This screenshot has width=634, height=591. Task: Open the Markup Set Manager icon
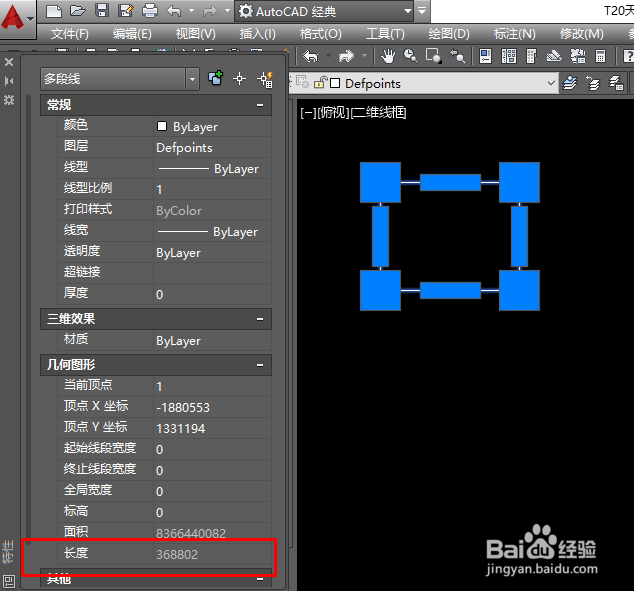[578, 56]
